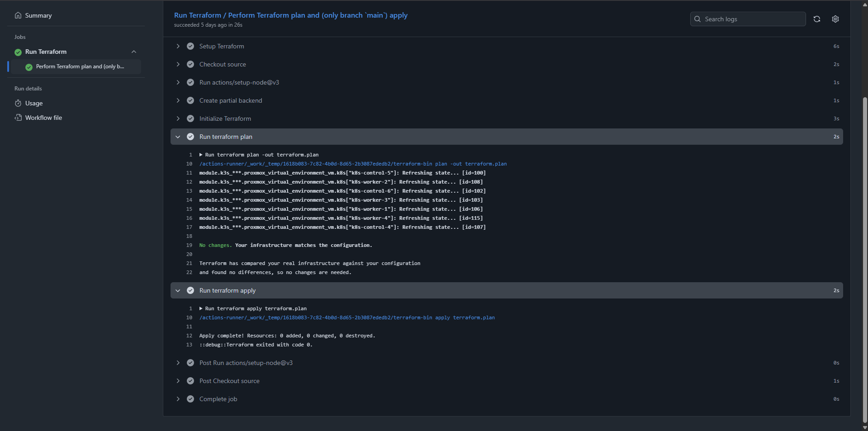Click the Setup Terraform step checkmark icon
Screen dimensions: 868x431
(x=190, y=46)
